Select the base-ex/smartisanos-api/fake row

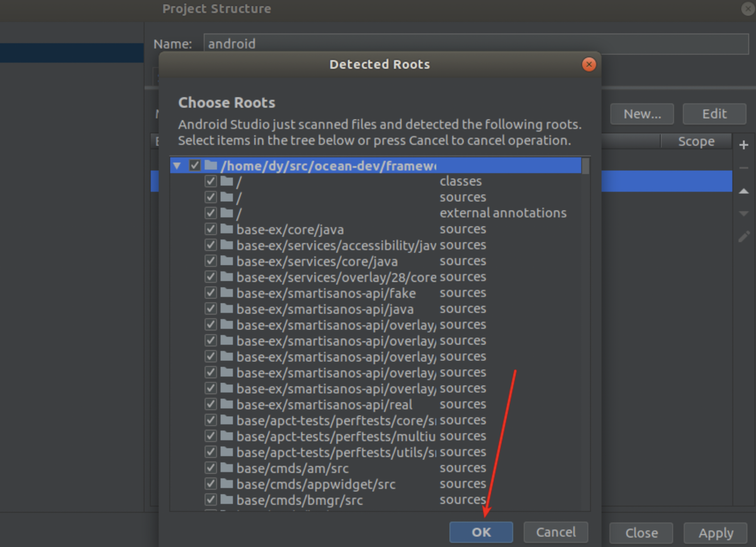click(x=326, y=293)
